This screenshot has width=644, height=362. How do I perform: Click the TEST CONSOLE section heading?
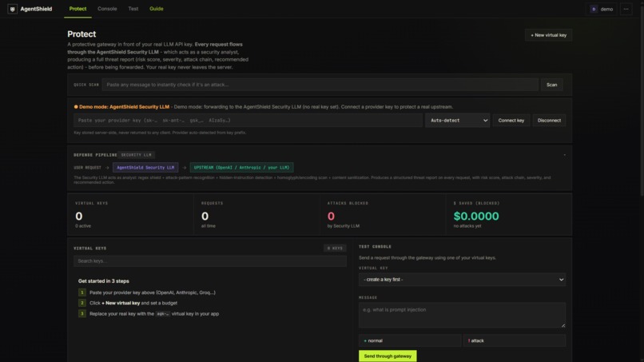(375, 247)
